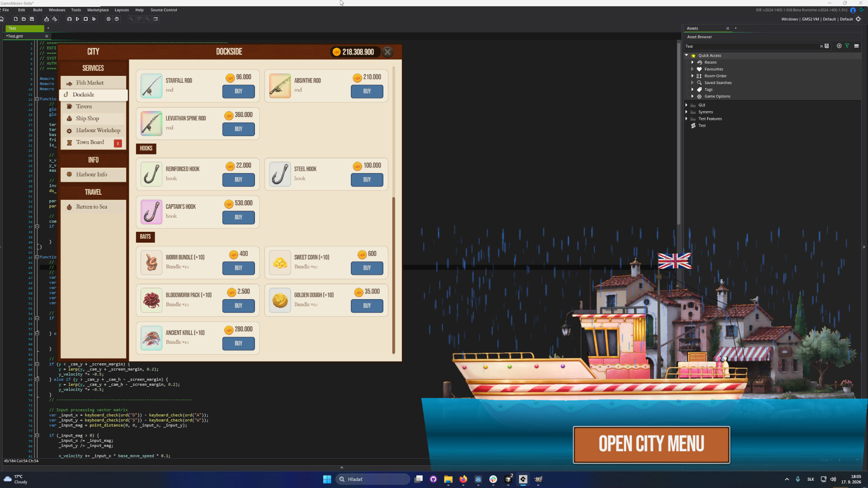Open Game Options gear icon in toolbar
The image size is (868, 488).
(x=108, y=19)
